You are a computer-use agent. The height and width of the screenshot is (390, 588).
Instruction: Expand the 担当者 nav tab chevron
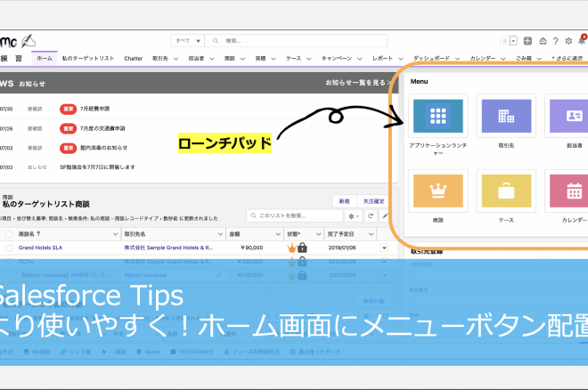click(x=211, y=59)
